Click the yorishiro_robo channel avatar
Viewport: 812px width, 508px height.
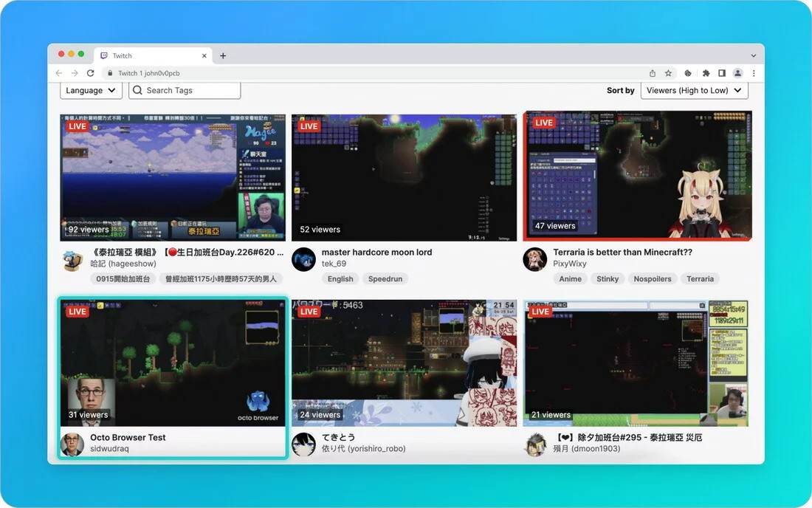[303, 444]
